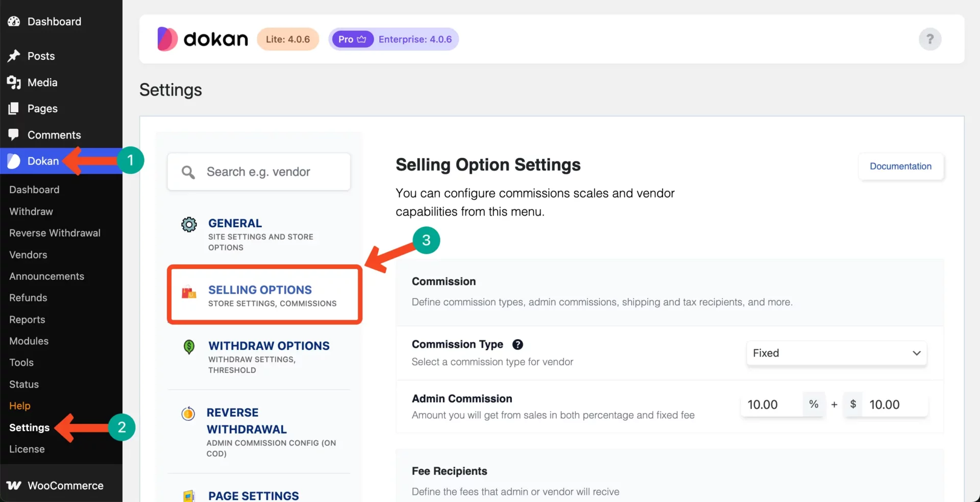This screenshot has width=980, height=502.
Task: Open the Status submenu item
Action: click(x=24, y=384)
